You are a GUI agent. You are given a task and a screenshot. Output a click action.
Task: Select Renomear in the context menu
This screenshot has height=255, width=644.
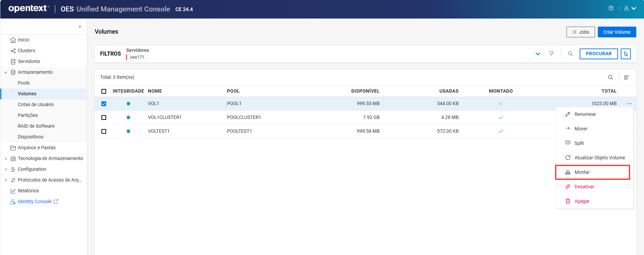[x=585, y=114]
